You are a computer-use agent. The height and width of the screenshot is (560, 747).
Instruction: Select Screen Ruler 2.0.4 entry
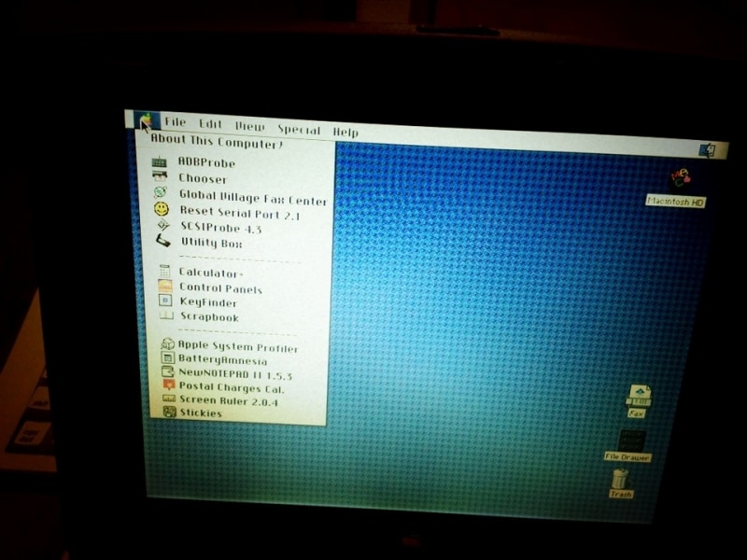click(x=228, y=400)
